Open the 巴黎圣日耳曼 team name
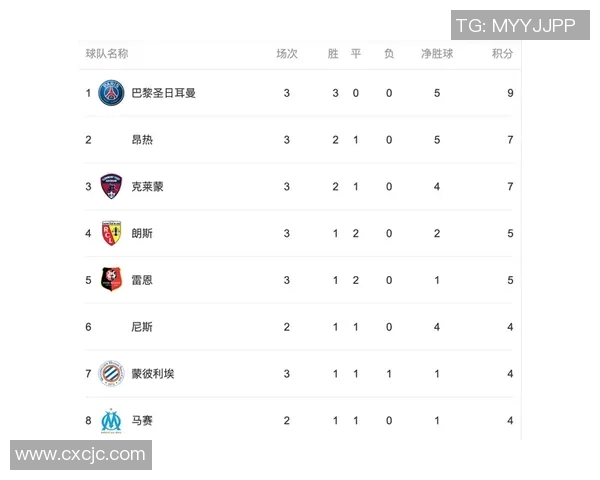Viewport: 600px width, 480px height. [x=163, y=93]
